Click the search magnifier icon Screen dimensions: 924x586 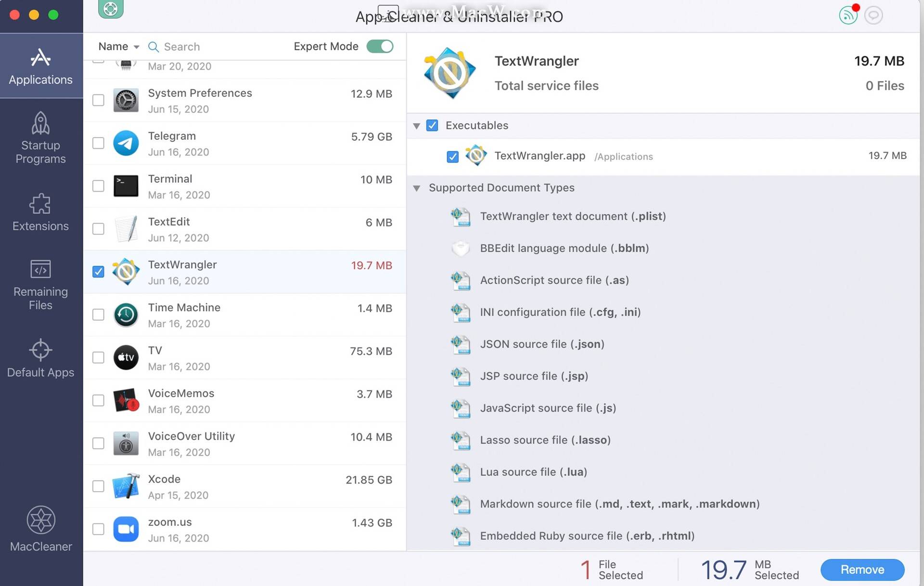pos(153,47)
